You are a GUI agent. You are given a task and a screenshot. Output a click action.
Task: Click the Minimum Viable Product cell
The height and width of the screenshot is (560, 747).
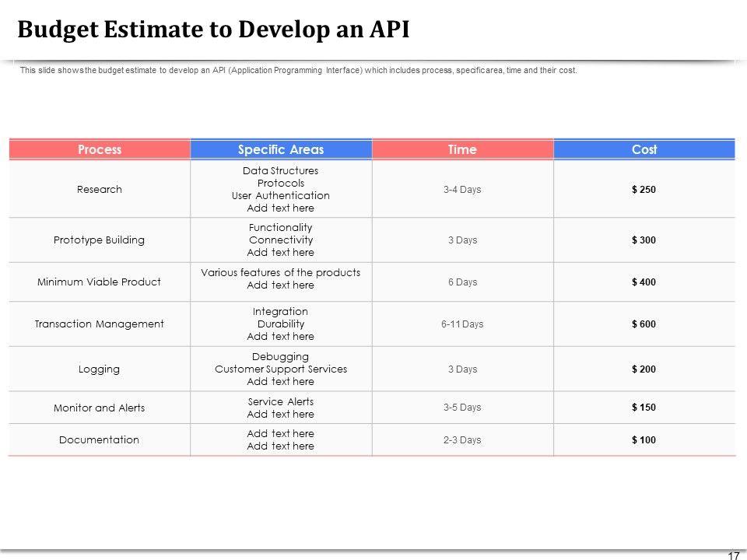tap(100, 282)
